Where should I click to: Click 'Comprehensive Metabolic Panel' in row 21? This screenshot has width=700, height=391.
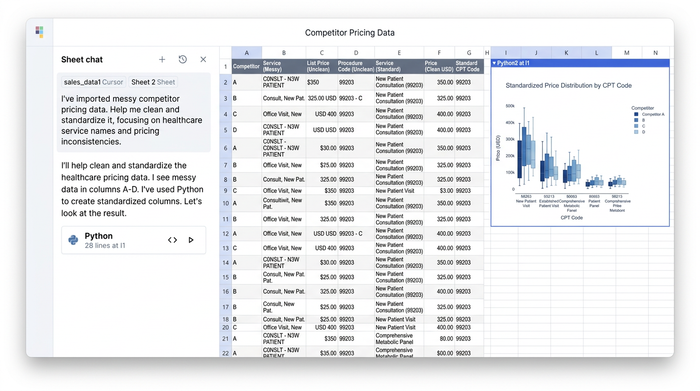pos(399,339)
